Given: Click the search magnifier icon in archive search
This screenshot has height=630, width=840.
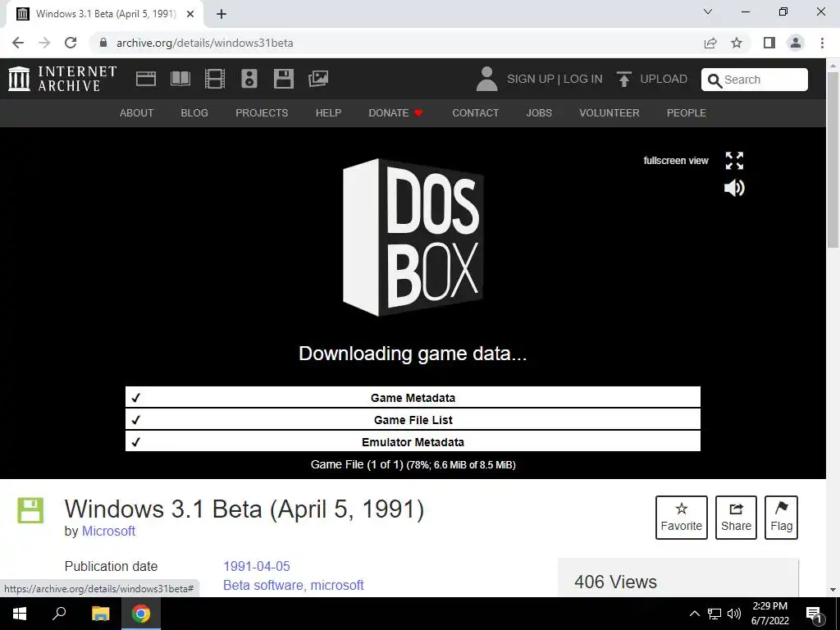Looking at the screenshot, I should 714,80.
